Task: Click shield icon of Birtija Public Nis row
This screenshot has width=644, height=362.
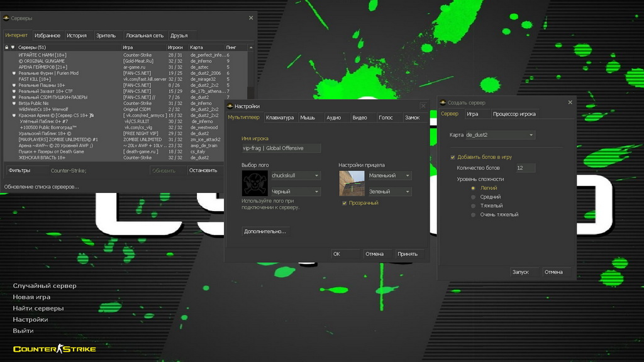Action: tap(14, 104)
